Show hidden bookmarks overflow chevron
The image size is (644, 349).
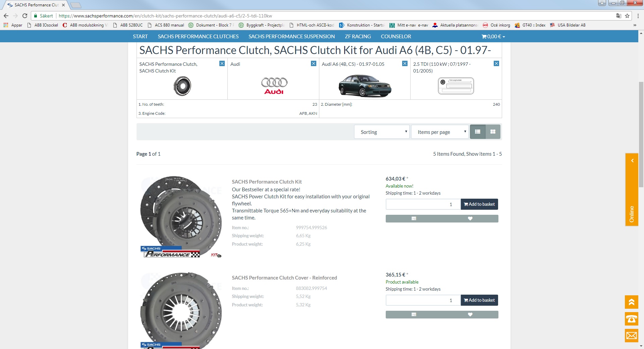[635, 25]
